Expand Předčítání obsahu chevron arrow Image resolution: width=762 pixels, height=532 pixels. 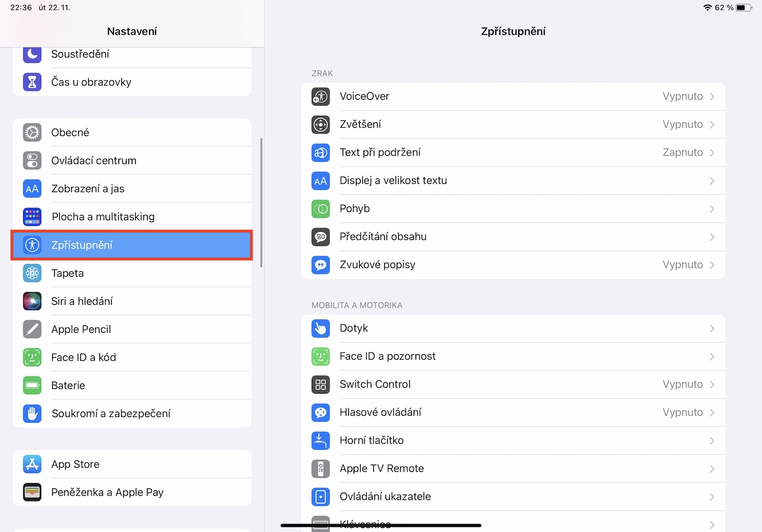pyautogui.click(x=712, y=237)
